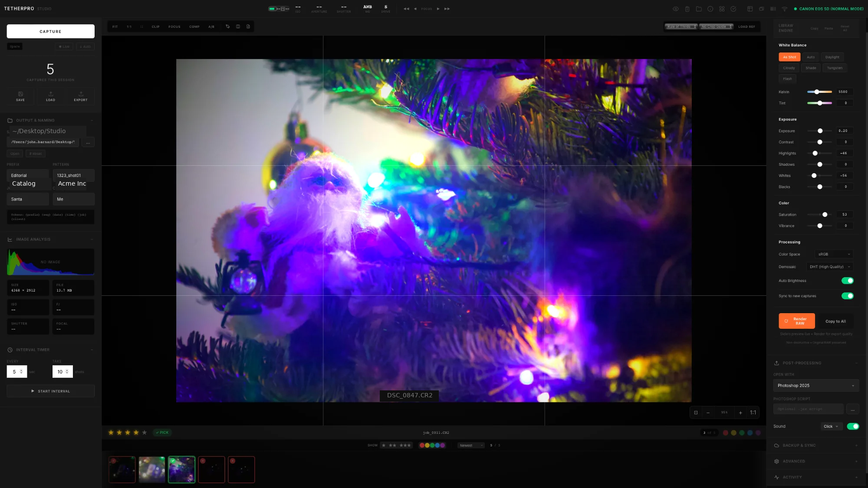
Task: Select the FOCUS view option
Action: (x=174, y=26)
